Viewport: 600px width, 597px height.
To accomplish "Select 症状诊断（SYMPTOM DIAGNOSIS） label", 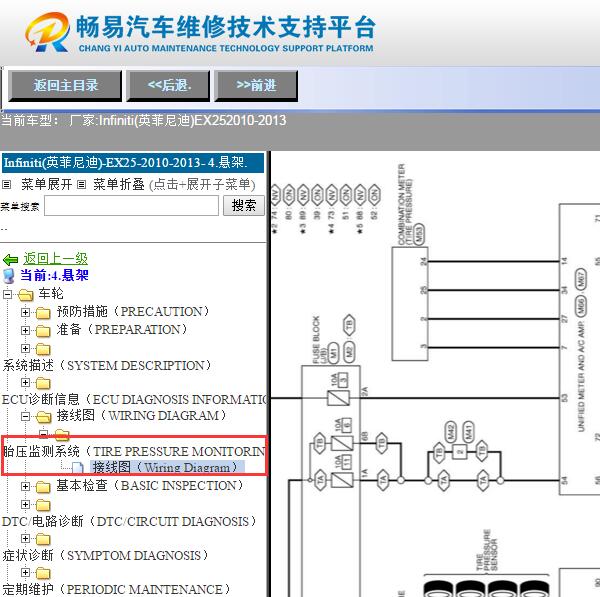I will point(106,555).
